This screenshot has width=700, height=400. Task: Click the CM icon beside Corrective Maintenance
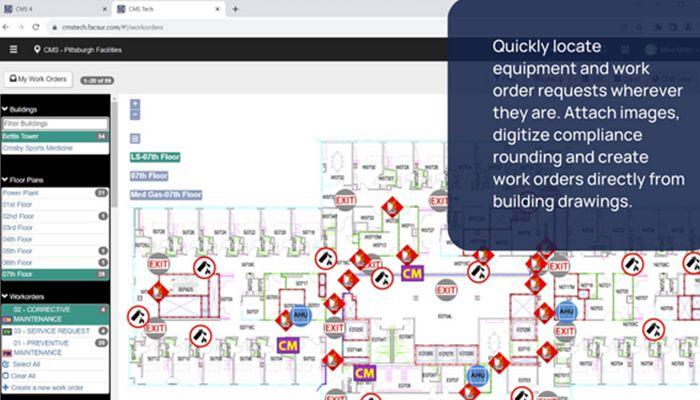pos(7,320)
